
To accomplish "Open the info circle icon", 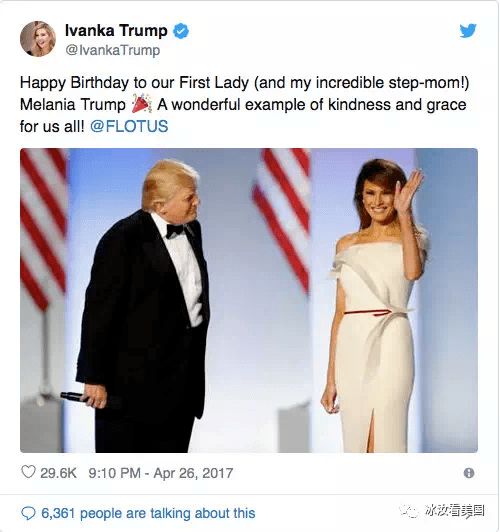I will [469, 473].
